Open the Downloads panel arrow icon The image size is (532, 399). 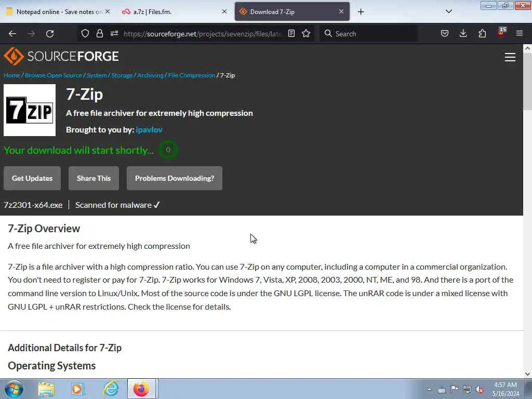tap(463, 33)
